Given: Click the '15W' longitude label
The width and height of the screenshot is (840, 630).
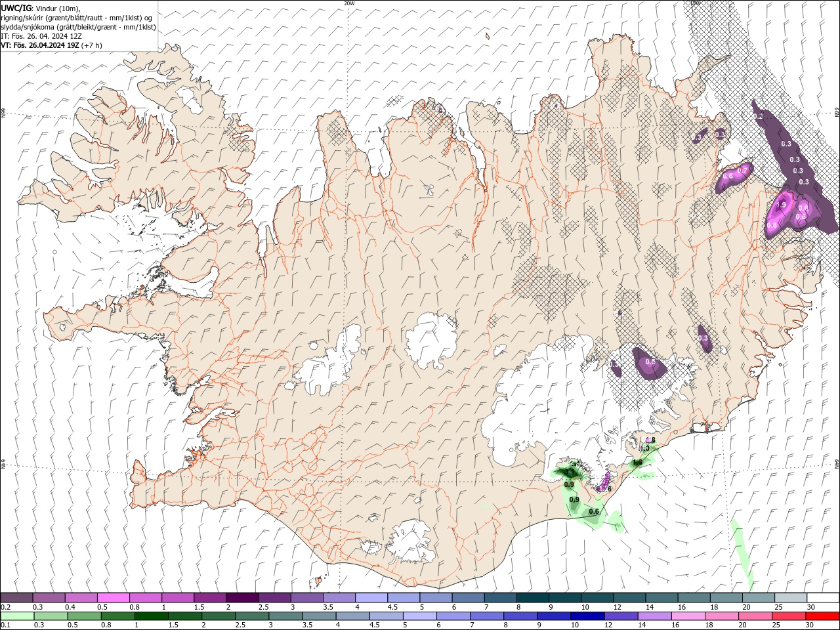Looking at the screenshot, I should pyautogui.click(x=695, y=3).
